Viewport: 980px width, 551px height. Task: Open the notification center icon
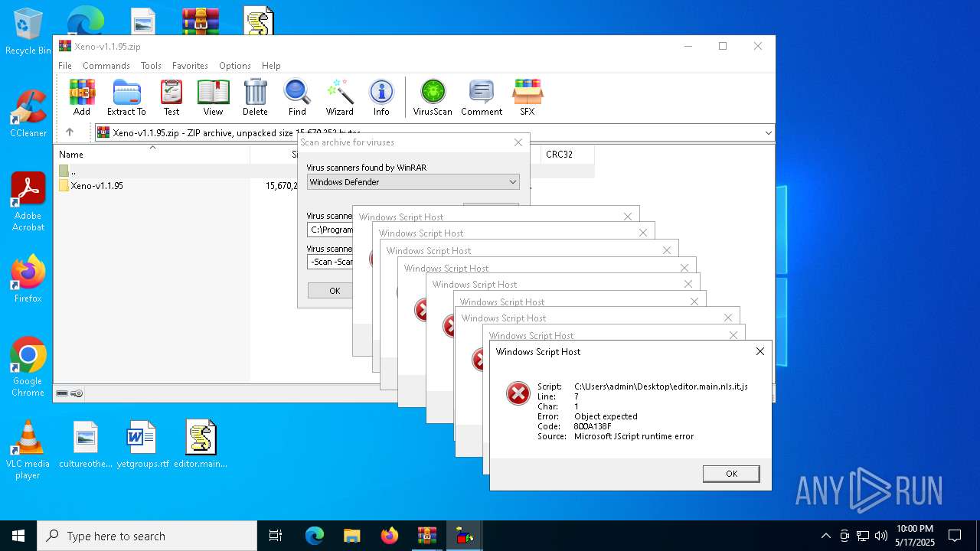coord(955,536)
